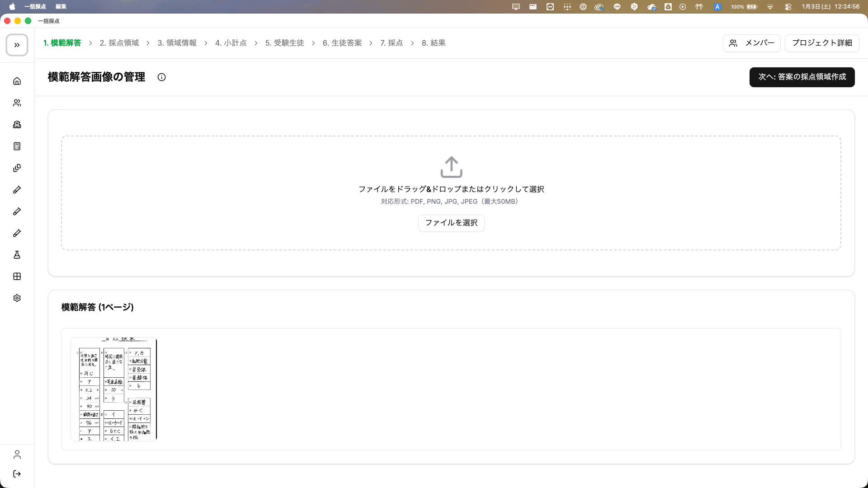Image resolution: width=868 pixels, height=488 pixels.
Task: Click the 模範解答 (1ページ) heading
Action: pos(98,307)
